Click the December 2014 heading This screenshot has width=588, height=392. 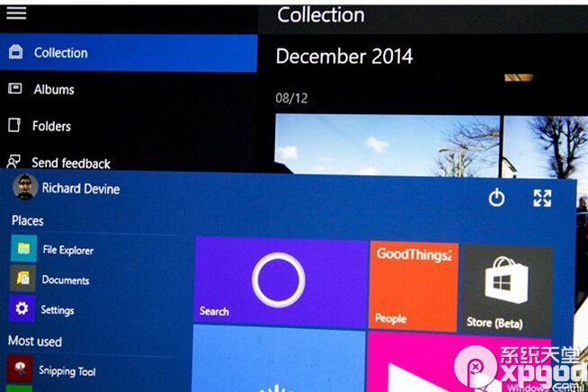(344, 57)
